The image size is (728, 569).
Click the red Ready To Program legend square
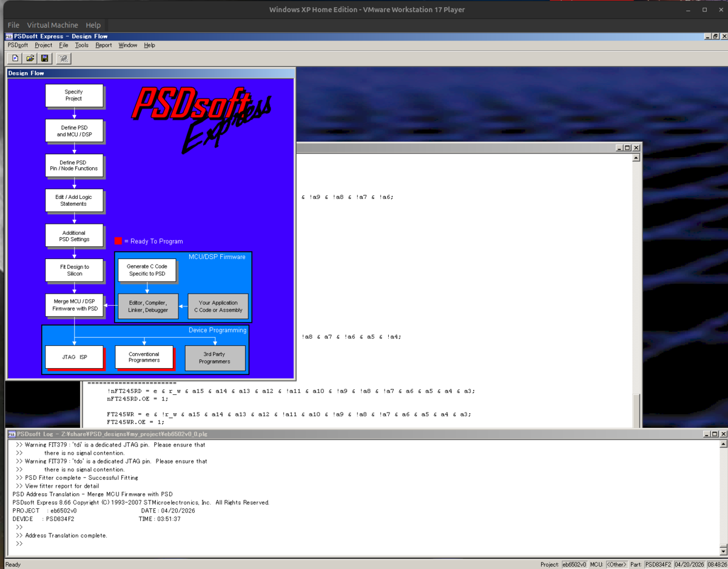118,241
